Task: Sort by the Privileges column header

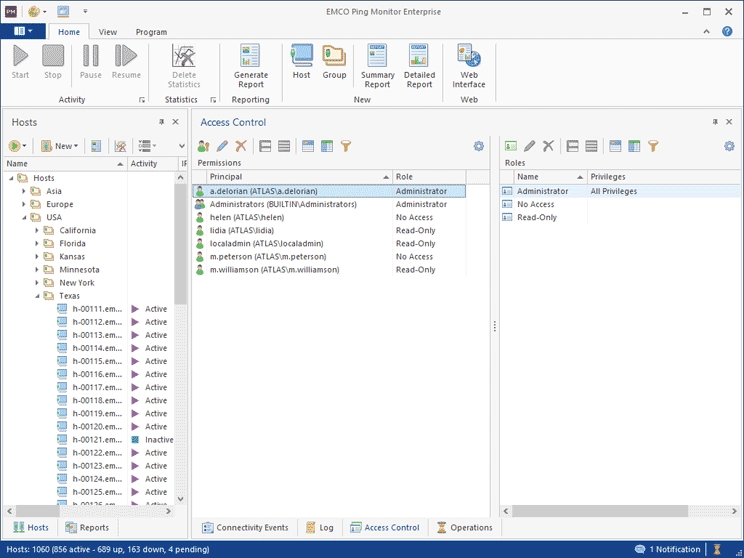Action: pos(663,177)
